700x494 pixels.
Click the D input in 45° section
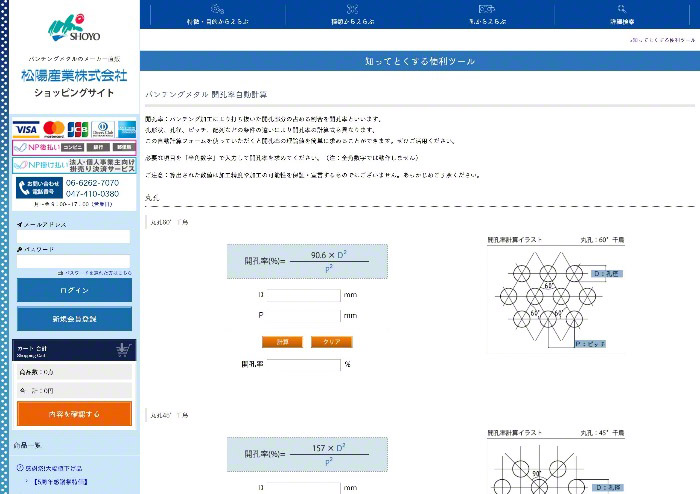pyautogui.click(x=304, y=488)
